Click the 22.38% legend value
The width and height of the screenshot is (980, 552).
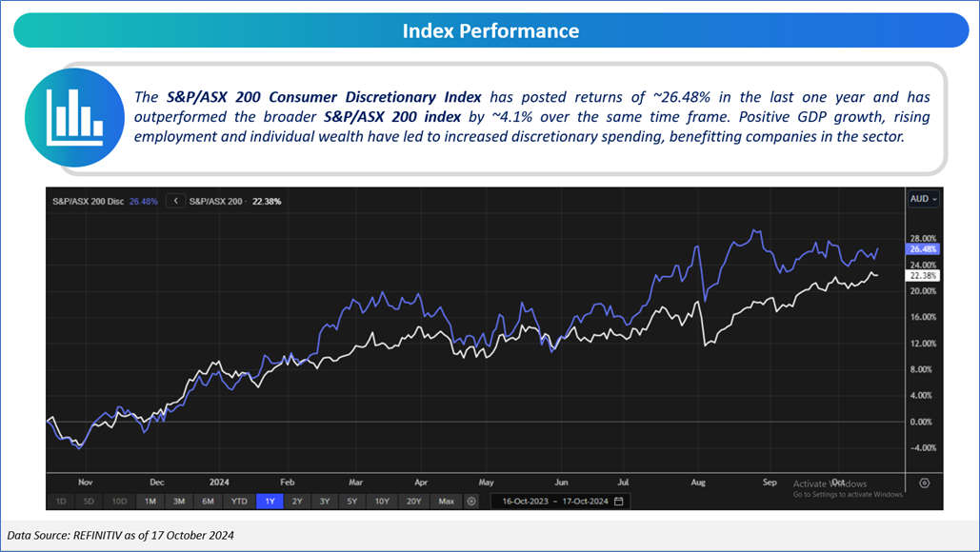coord(267,202)
